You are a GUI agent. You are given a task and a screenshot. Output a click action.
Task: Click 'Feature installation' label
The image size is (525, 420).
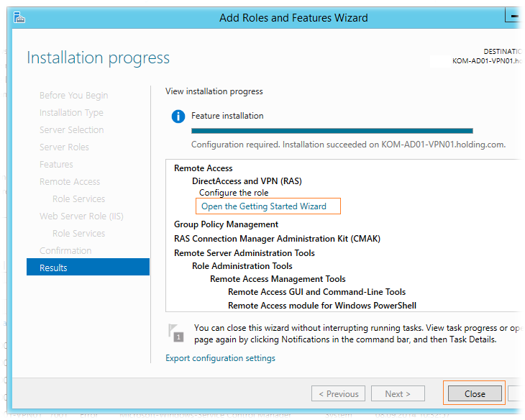(227, 116)
